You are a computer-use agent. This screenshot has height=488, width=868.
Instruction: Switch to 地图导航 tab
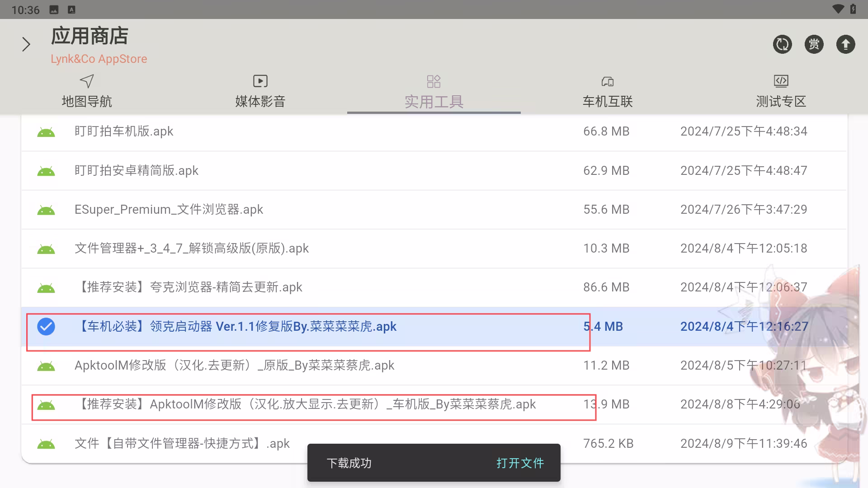click(x=87, y=92)
